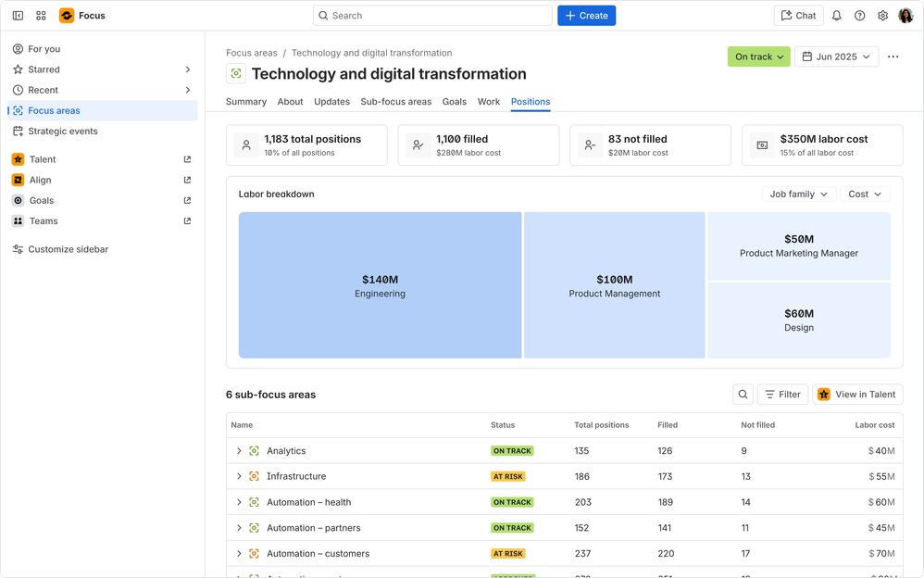Expand the Starred section chevron

pyautogui.click(x=188, y=69)
